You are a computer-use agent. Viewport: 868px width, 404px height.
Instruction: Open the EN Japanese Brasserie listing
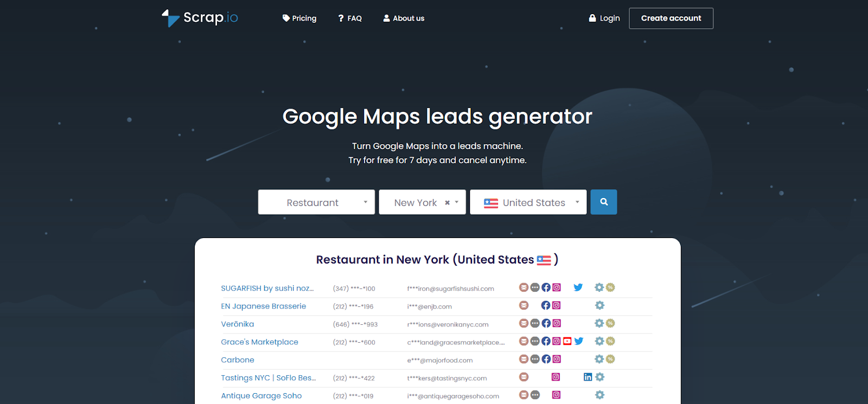pos(264,306)
